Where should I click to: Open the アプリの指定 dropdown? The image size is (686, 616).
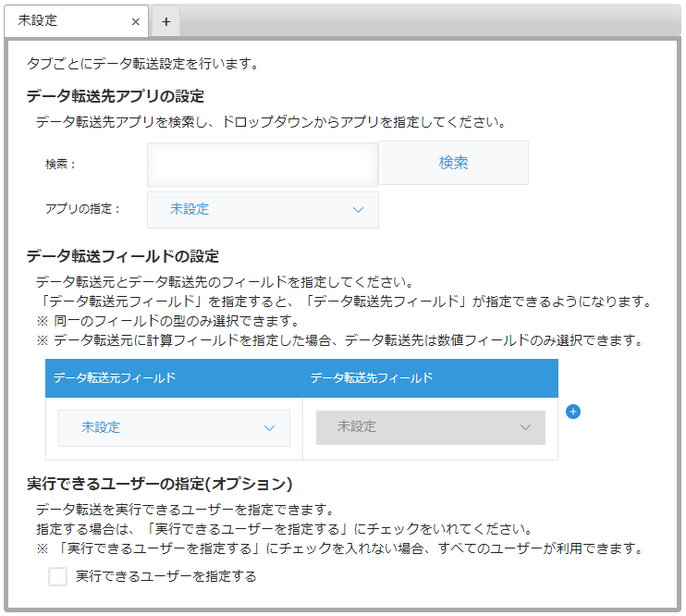click(x=263, y=210)
